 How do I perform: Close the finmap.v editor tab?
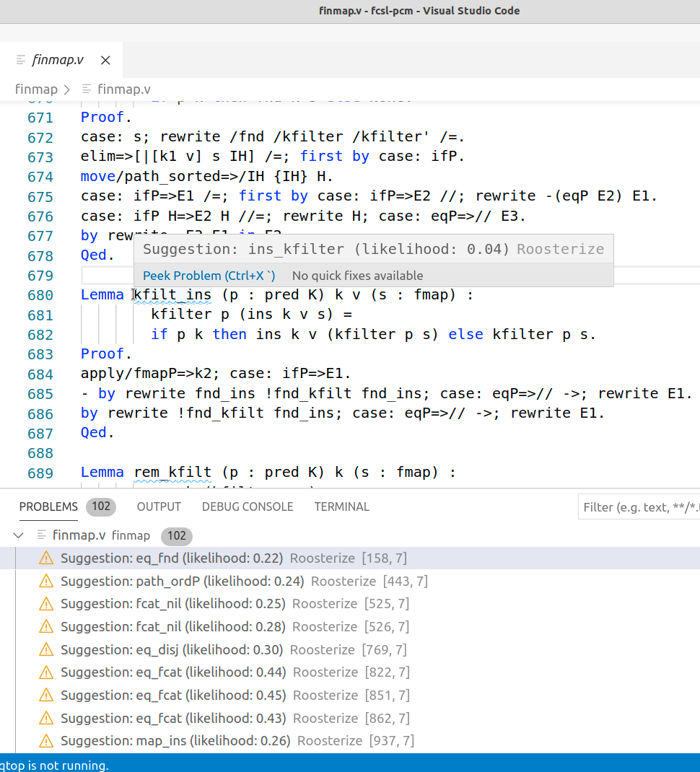pos(105,60)
